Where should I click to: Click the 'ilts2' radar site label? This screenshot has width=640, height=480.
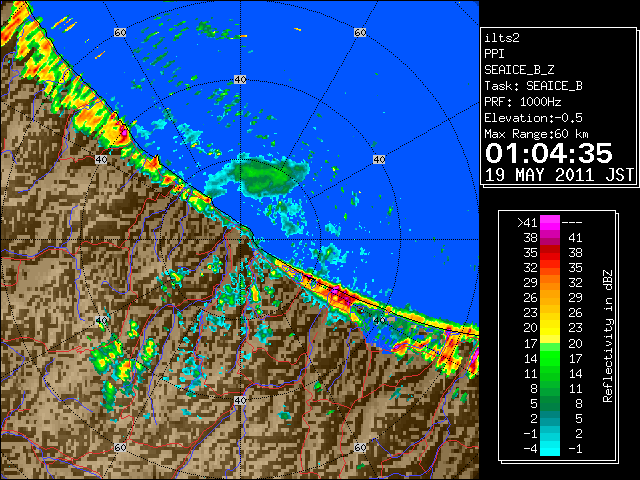(502, 38)
